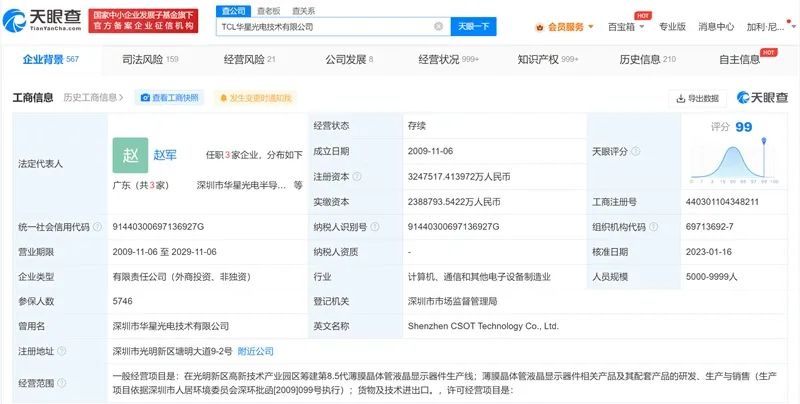The width and height of the screenshot is (800, 404).
Task: Select the 查公司 search tab
Action: [x=234, y=11]
